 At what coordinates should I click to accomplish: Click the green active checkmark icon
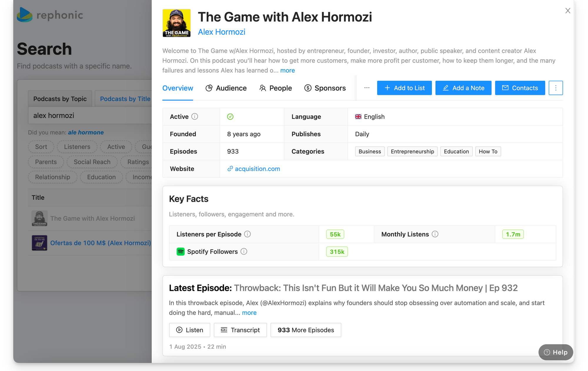click(230, 117)
